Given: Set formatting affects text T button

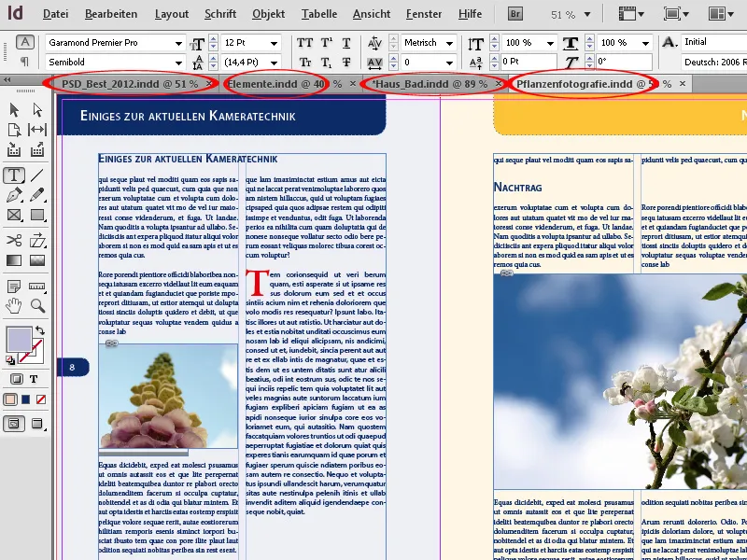Looking at the screenshot, I should 34,379.
